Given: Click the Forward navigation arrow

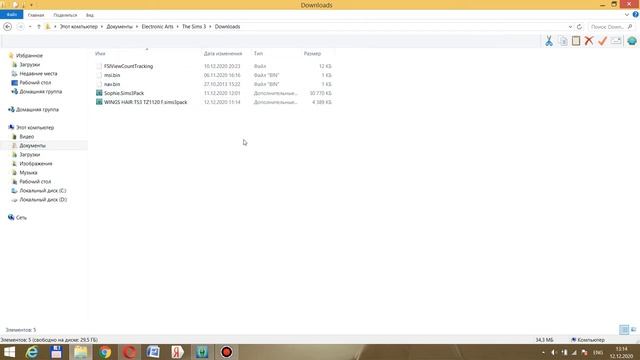Looking at the screenshot, I should click(x=20, y=27).
